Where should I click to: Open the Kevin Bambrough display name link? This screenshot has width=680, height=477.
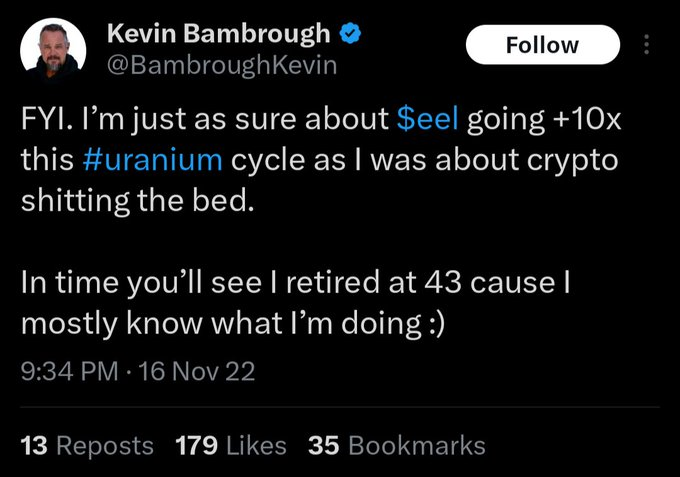pyautogui.click(x=218, y=33)
